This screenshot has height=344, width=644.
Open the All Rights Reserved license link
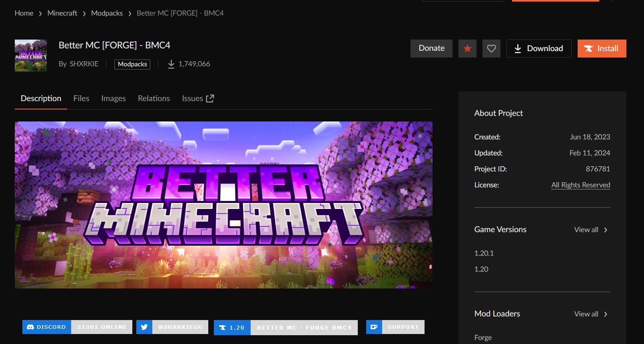coord(580,185)
